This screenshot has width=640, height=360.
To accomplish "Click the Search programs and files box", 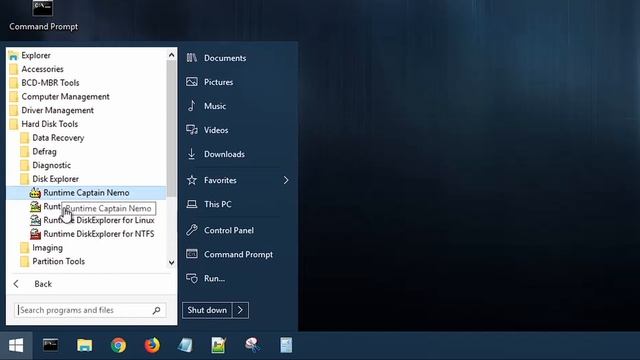I will [x=90, y=310].
